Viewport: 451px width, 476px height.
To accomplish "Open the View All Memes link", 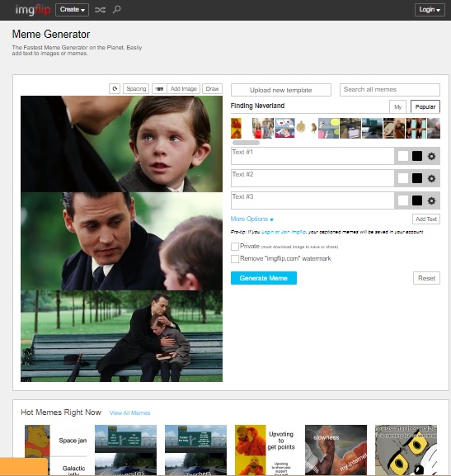I will click(130, 412).
